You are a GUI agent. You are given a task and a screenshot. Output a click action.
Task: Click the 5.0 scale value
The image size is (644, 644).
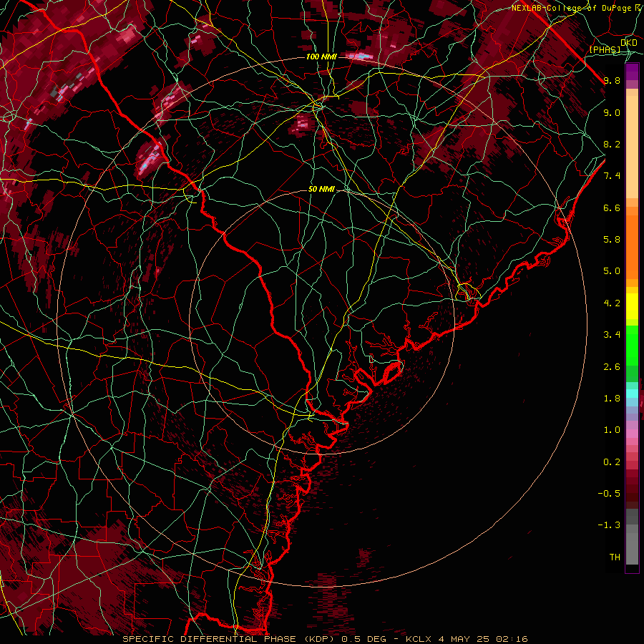pyautogui.click(x=612, y=271)
